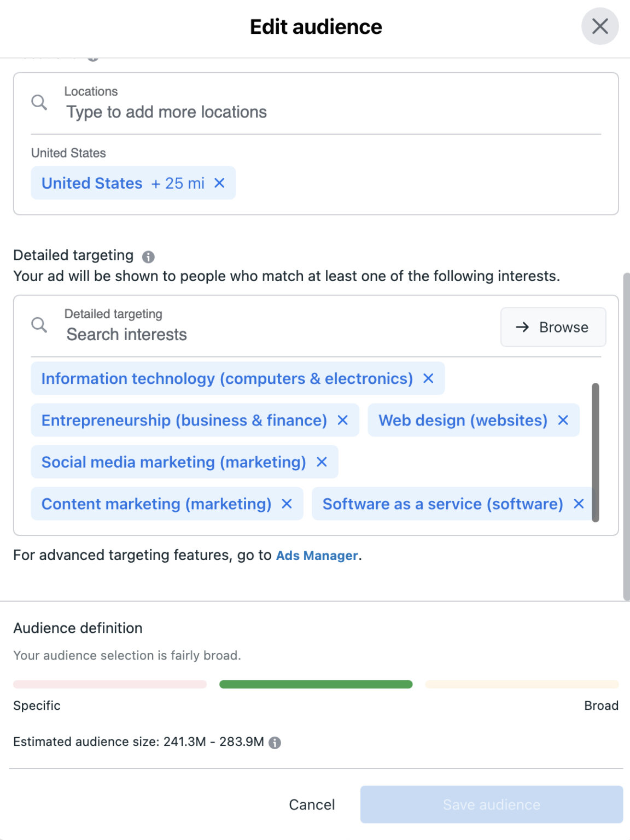The width and height of the screenshot is (630, 840).
Task: Open Ads Manager for advanced targeting
Action: point(317,555)
